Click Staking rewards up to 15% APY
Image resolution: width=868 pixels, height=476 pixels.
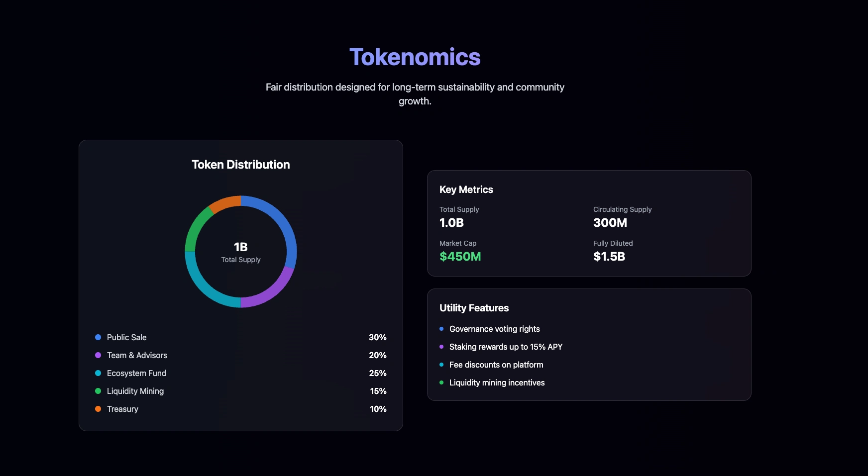point(506,347)
